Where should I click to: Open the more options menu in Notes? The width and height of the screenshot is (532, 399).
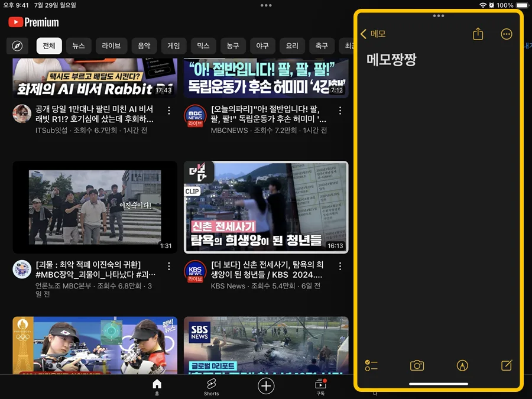coord(507,34)
